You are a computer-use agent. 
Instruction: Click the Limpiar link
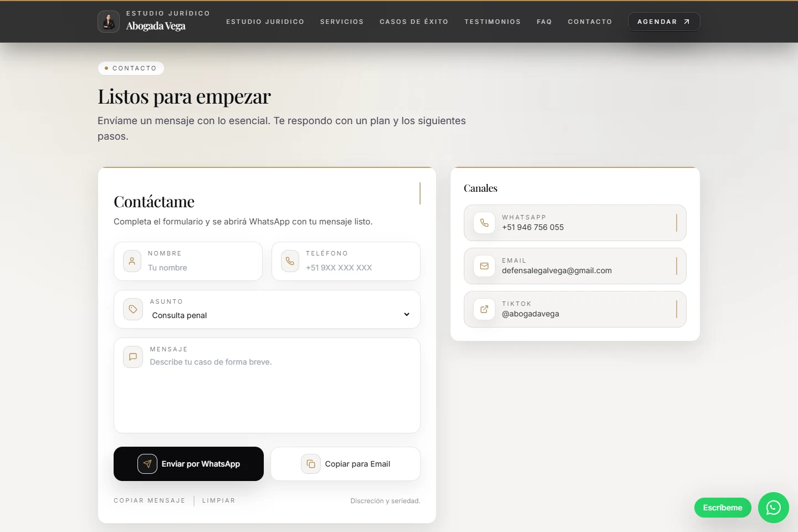coord(219,500)
